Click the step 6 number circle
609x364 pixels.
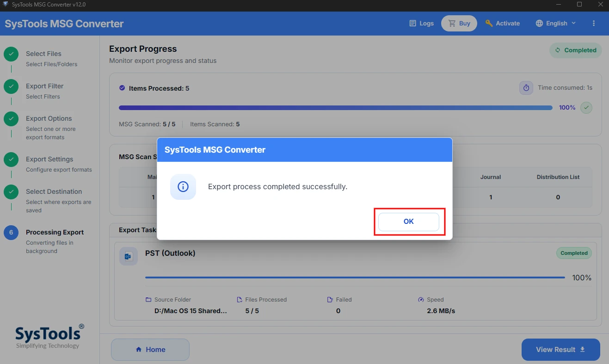11,232
